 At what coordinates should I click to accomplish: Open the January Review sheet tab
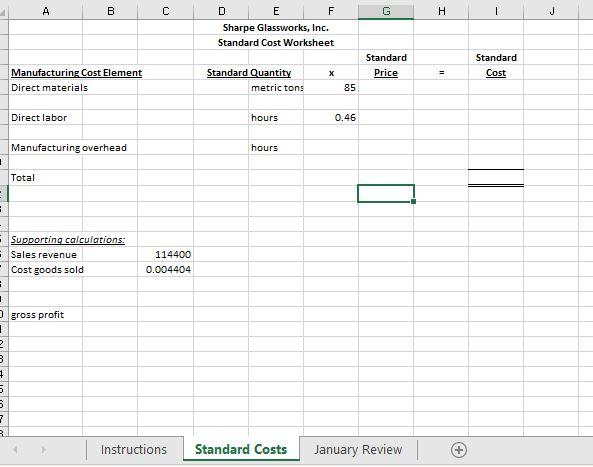(x=358, y=450)
